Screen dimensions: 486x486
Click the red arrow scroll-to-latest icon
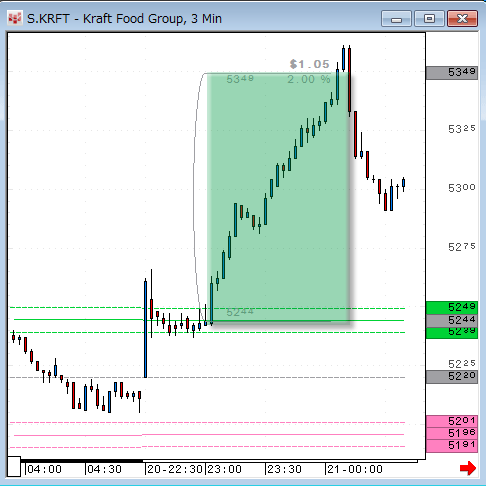tap(468, 468)
